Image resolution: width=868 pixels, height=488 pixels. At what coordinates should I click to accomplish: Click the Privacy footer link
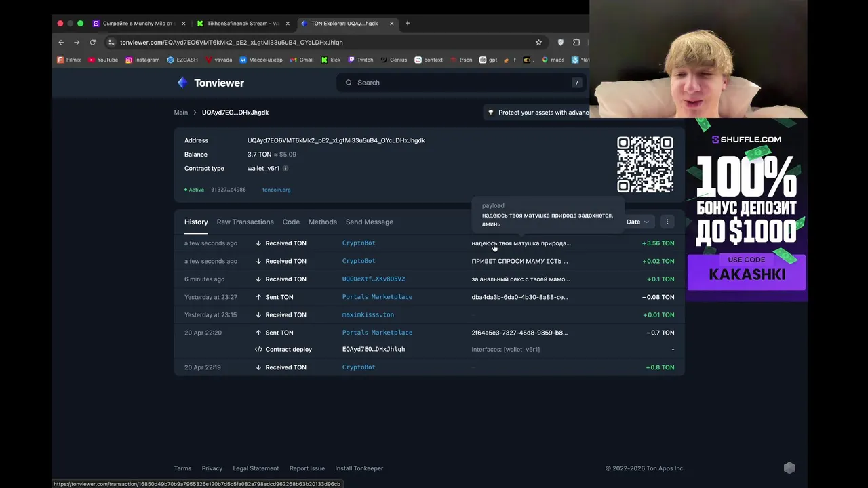click(x=212, y=468)
